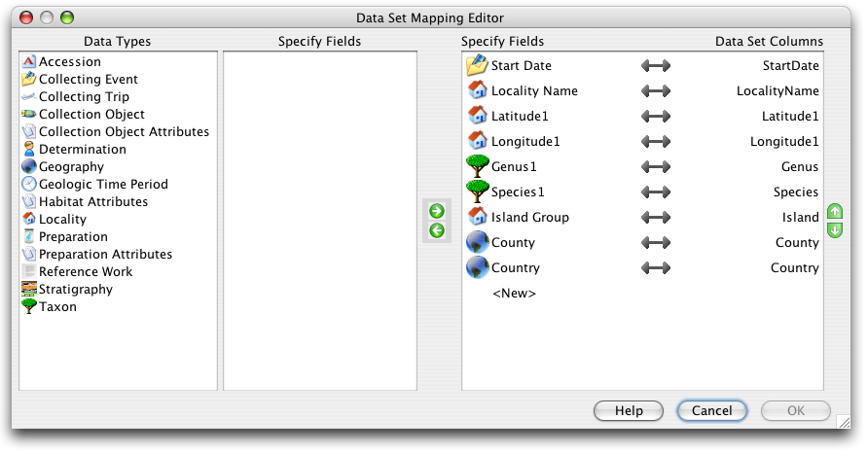Click the Stratigraphy layers icon
868x453 pixels.
[29, 289]
